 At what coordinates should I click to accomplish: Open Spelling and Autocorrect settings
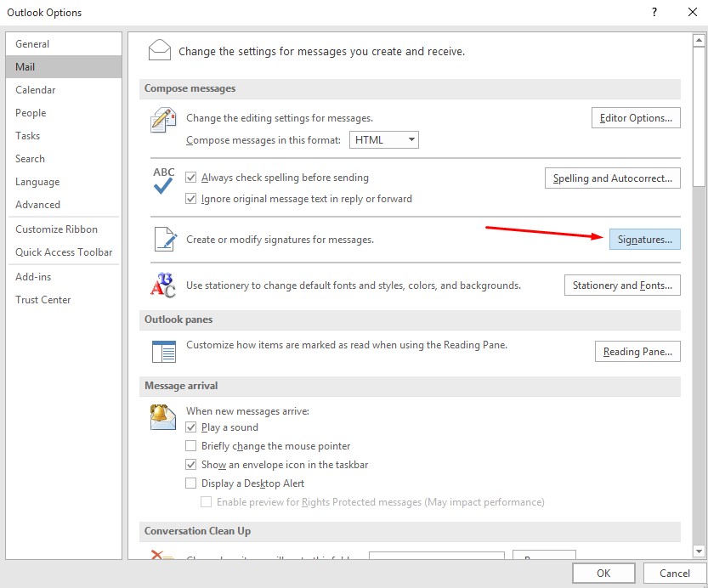(612, 178)
